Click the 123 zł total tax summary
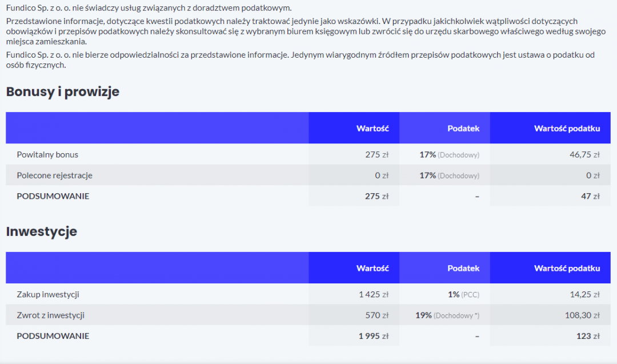Image resolution: width=617 pixels, height=364 pixels. coord(587,336)
